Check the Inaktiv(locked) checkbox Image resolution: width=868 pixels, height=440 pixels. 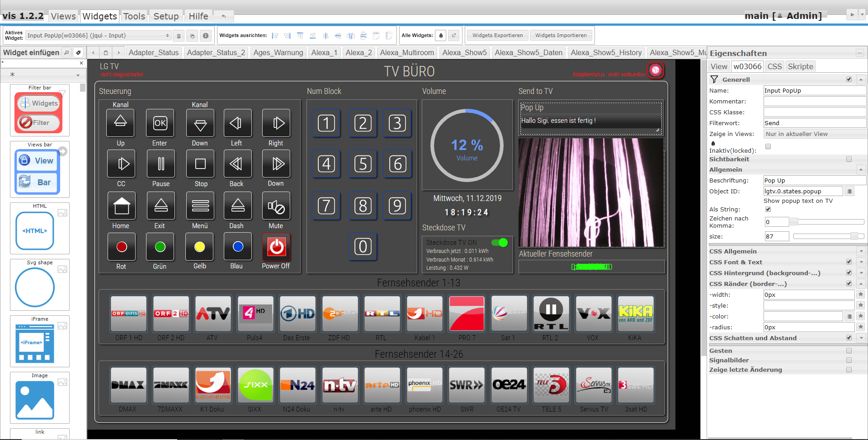768,146
